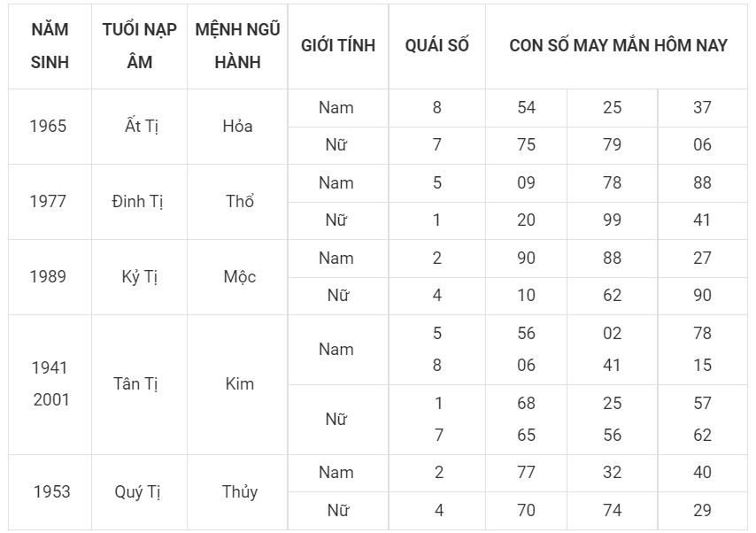Click the NĂM SINH column header
Screen dimensions: 756x533
coord(50,46)
